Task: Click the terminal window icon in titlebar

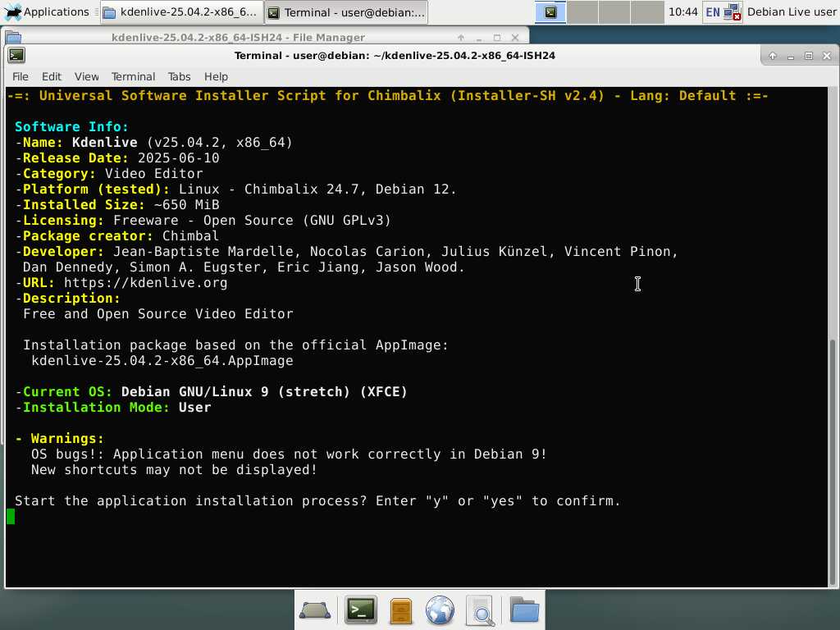Action: (x=16, y=55)
